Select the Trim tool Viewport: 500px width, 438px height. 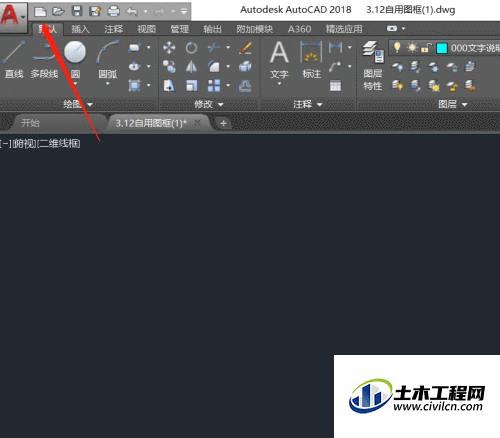(214, 48)
